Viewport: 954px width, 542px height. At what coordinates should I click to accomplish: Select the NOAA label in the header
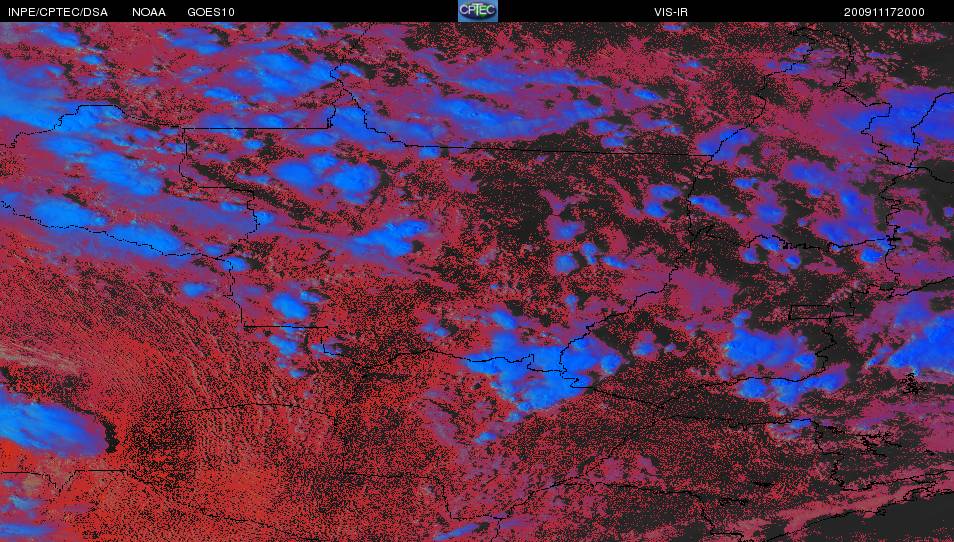149,12
